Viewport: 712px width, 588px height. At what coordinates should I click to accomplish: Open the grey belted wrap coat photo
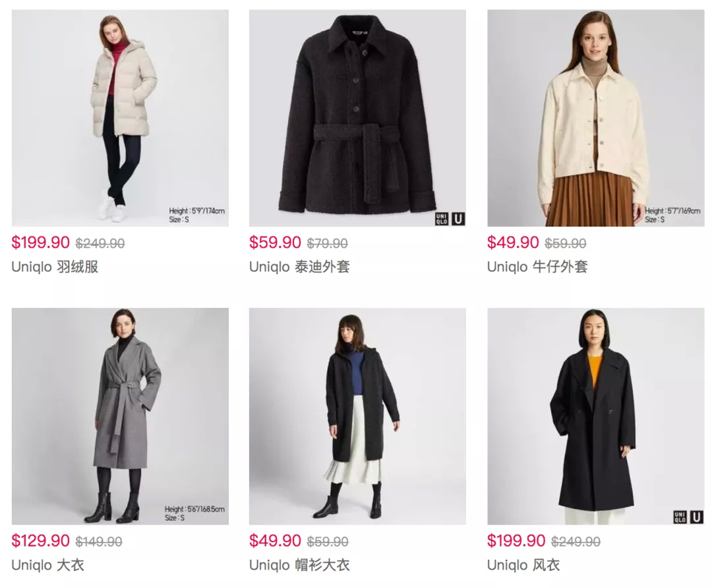coord(121,417)
